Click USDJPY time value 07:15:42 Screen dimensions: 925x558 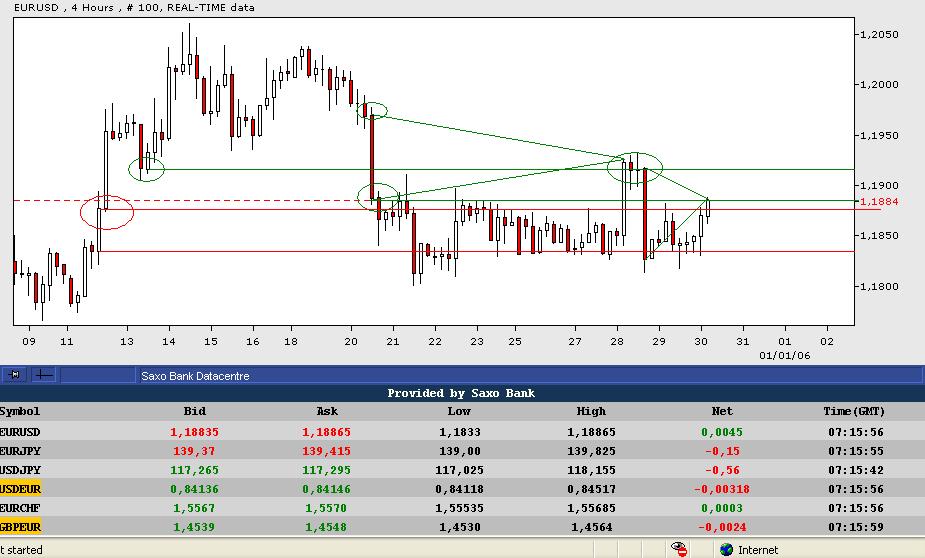pyautogui.click(x=856, y=470)
